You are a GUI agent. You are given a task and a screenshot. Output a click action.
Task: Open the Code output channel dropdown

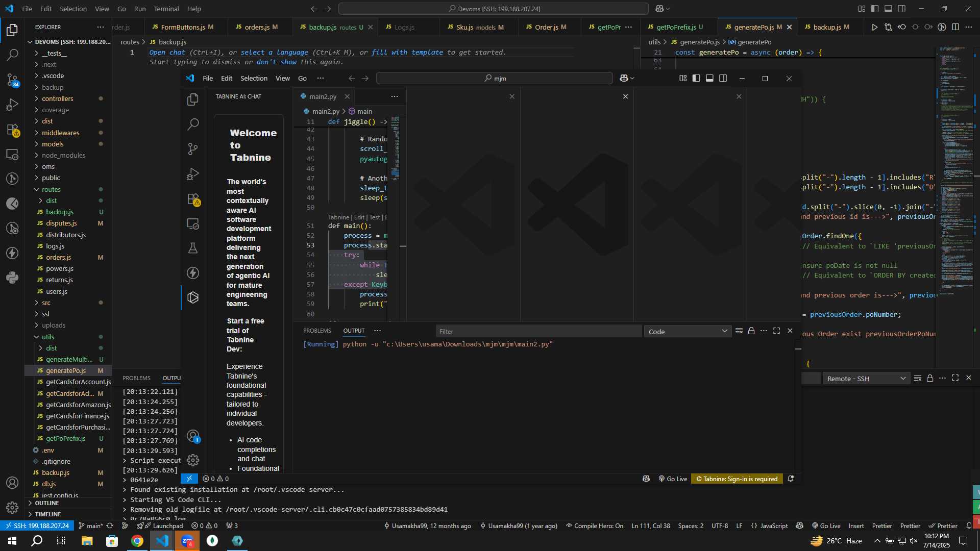[x=688, y=332]
